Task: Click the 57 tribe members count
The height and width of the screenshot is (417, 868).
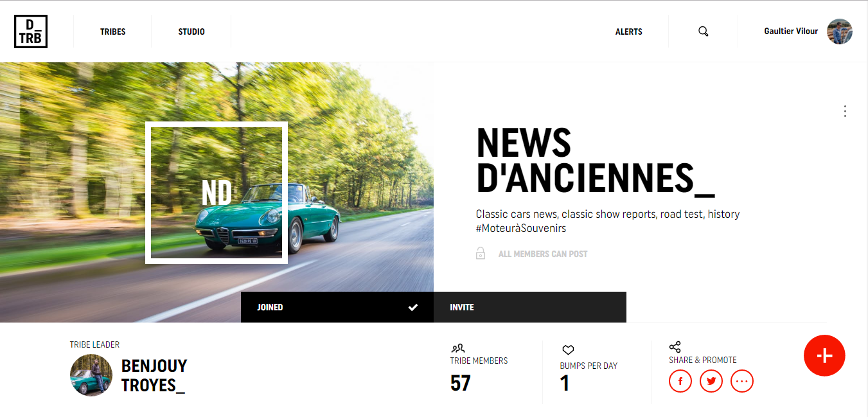Action: pos(461,384)
